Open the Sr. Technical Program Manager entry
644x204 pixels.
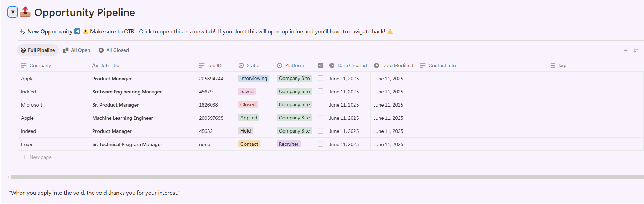[x=127, y=144]
